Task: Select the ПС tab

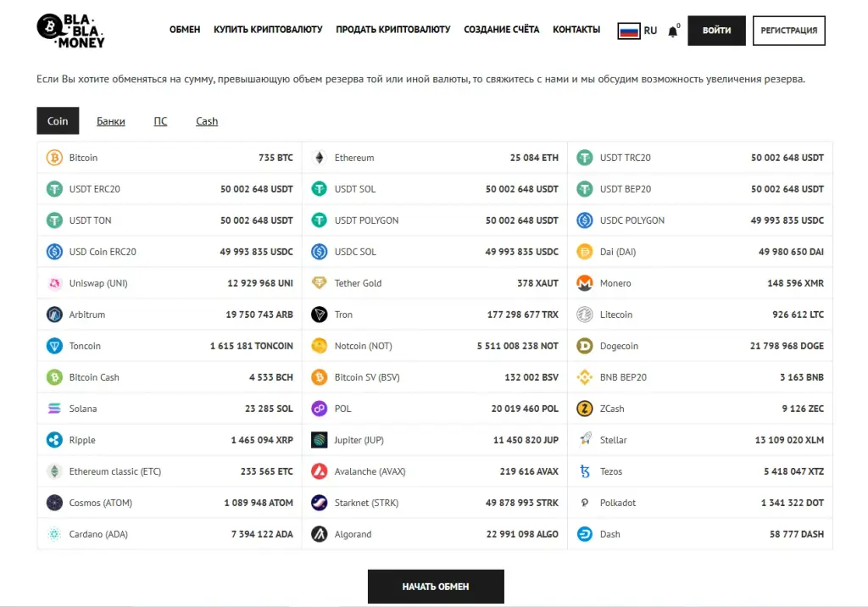Action: coord(160,121)
